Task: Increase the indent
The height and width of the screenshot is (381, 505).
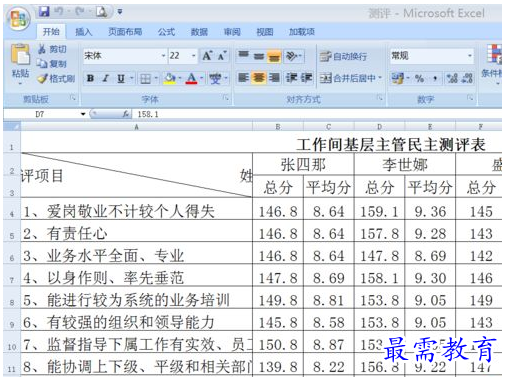Action: coord(307,78)
